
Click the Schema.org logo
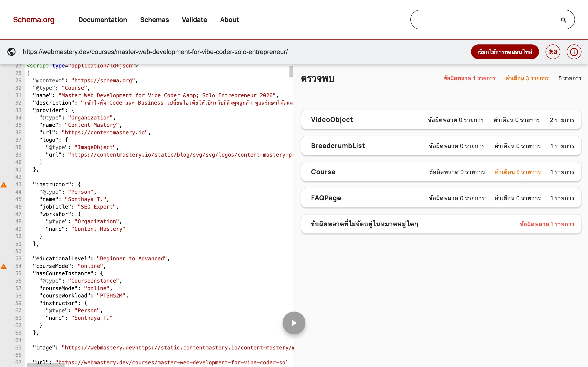33,20
